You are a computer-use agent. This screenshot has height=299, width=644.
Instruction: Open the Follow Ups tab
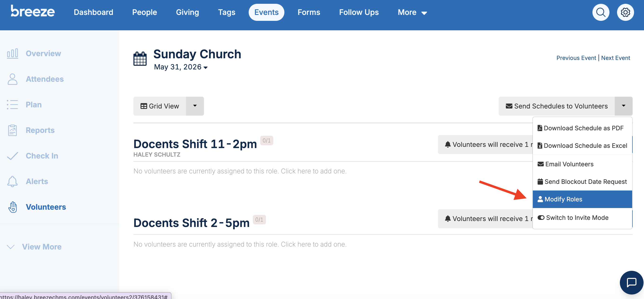[359, 12]
